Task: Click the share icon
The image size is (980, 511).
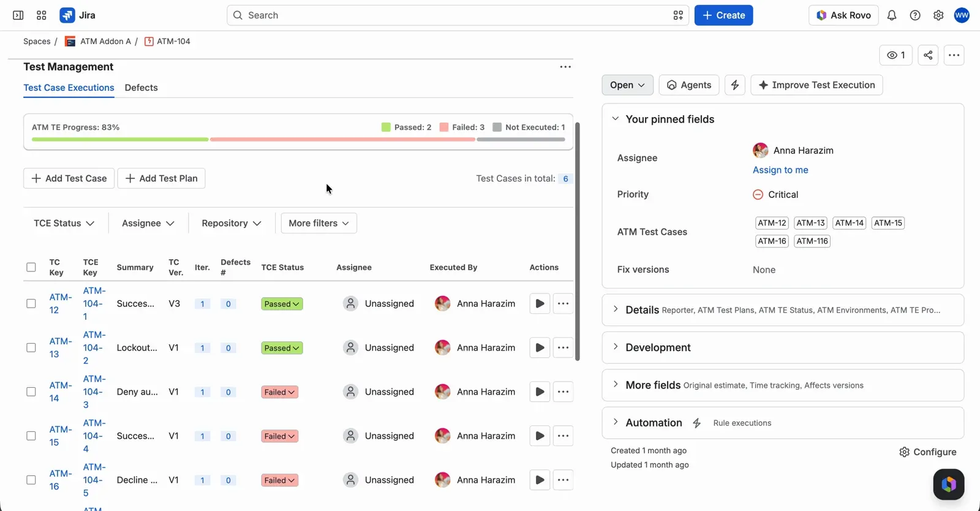Action: click(x=928, y=55)
